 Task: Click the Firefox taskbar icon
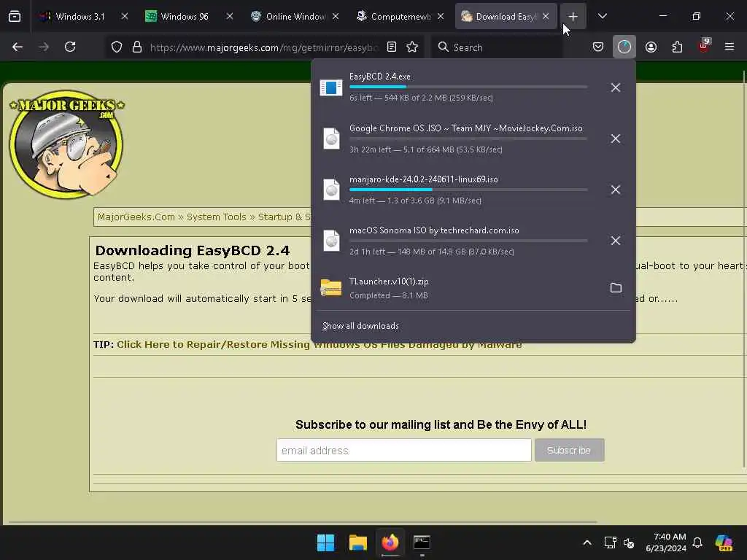390,542
